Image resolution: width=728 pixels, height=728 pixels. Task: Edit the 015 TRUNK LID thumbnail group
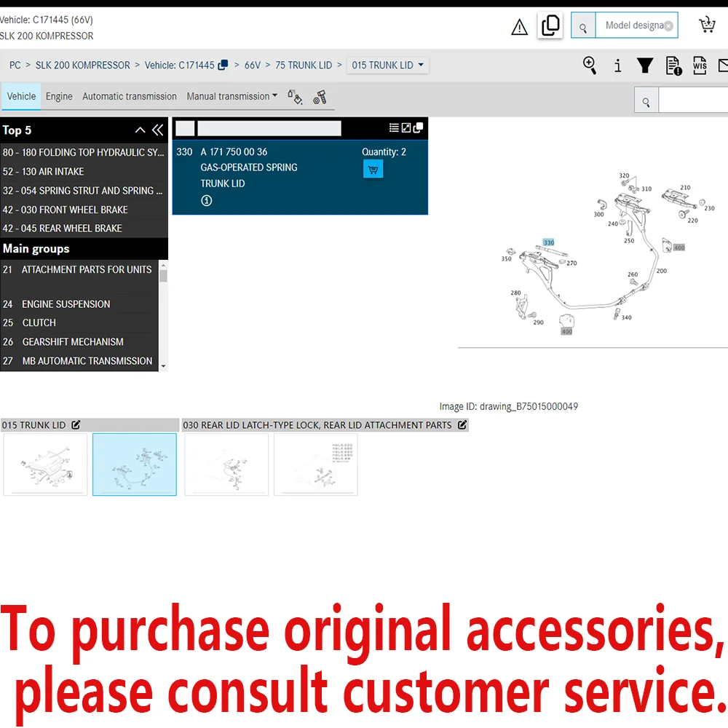click(76, 424)
